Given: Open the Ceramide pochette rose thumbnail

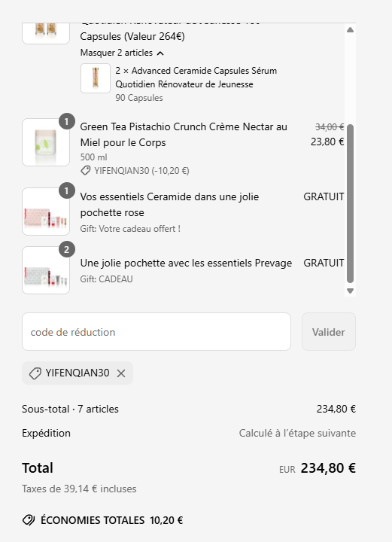Looking at the screenshot, I should [x=46, y=212].
